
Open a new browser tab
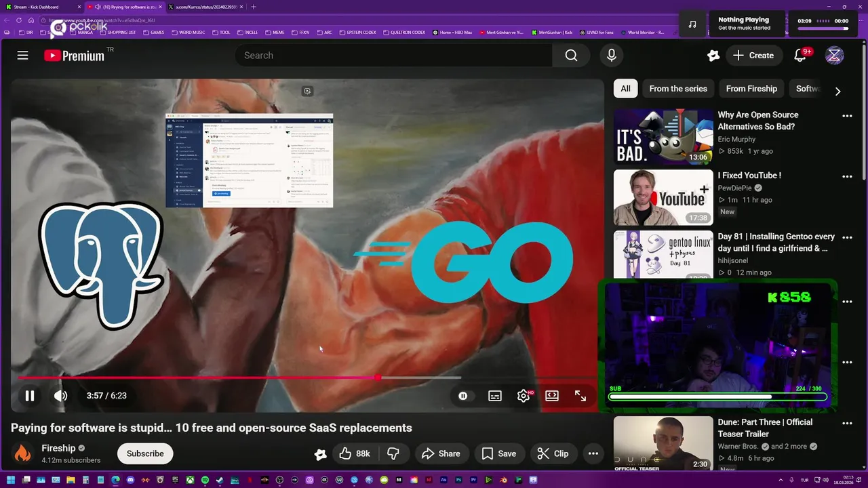tap(254, 7)
